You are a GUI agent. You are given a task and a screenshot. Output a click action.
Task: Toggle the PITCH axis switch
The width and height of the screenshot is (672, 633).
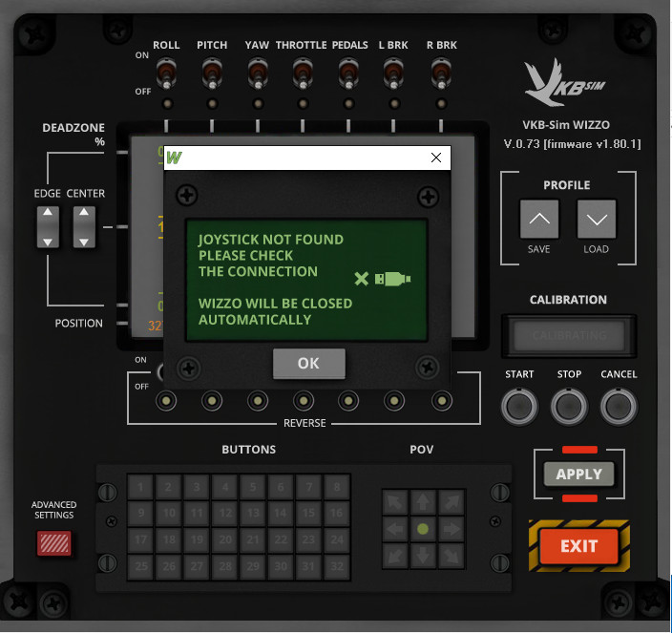pyautogui.click(x=212, y=72)
